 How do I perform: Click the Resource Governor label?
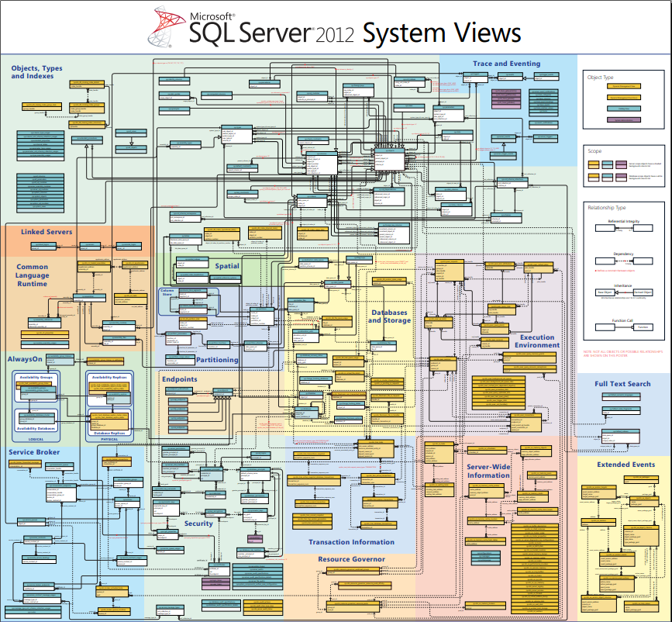pyautogui.click(x=351, y=558)
